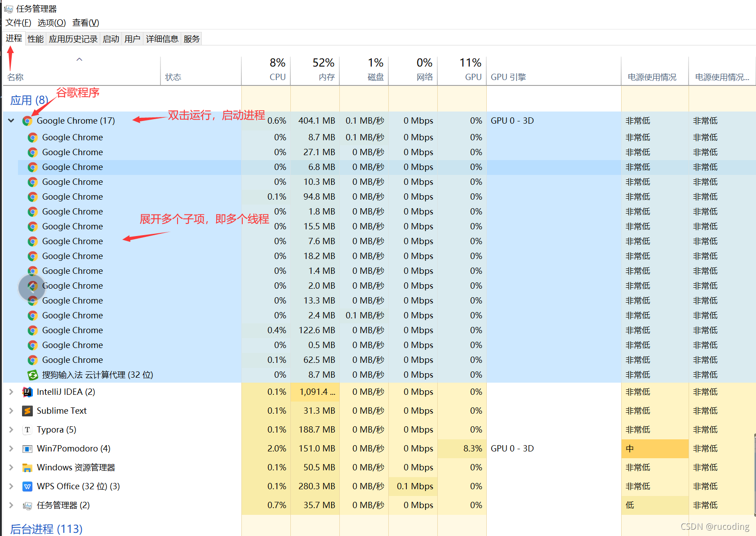Click Chrome icon of the 27.1 MB subprocess
Screen dimensions: 756x536
click(32, 152)
